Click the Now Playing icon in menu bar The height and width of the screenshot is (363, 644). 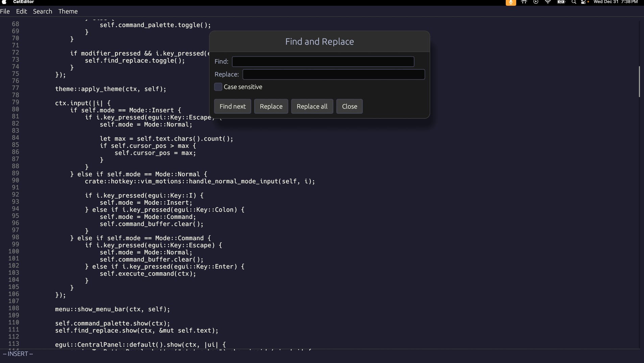(536, 2)
